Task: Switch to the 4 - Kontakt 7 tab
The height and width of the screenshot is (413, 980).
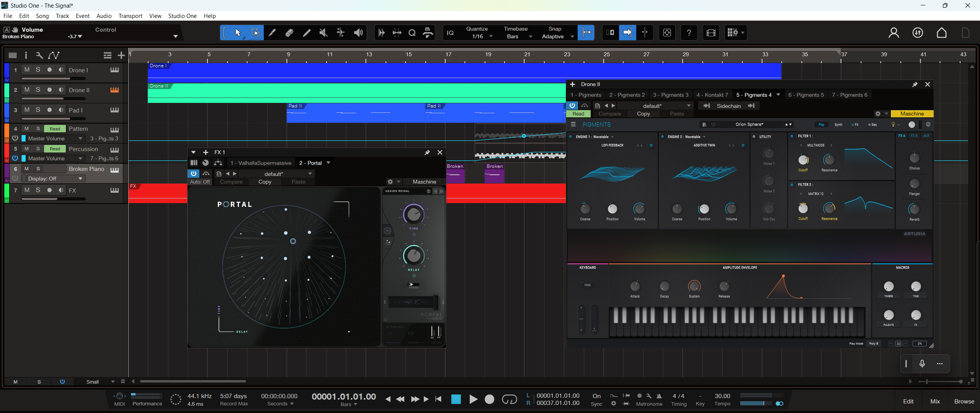Action: [x=712, y=95]
